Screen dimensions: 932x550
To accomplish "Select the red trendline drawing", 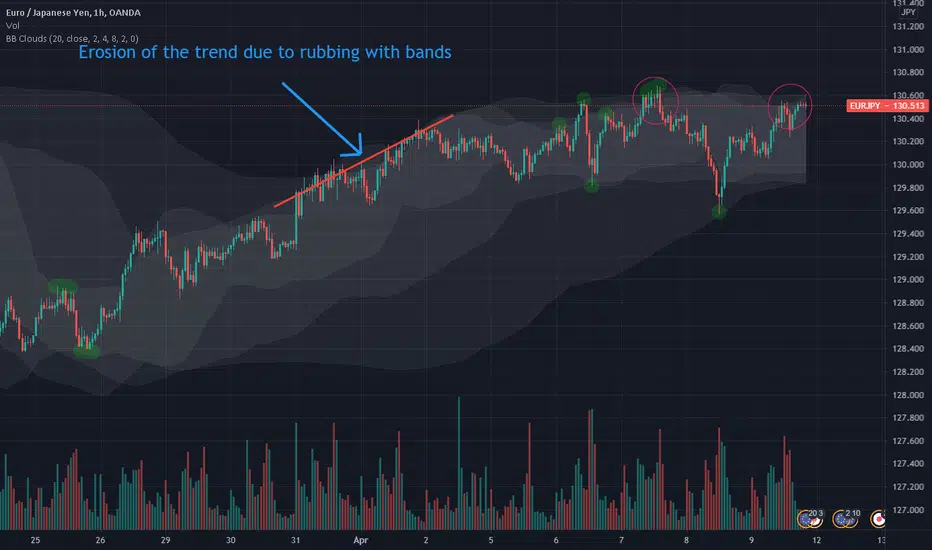I will coord(364,161).
